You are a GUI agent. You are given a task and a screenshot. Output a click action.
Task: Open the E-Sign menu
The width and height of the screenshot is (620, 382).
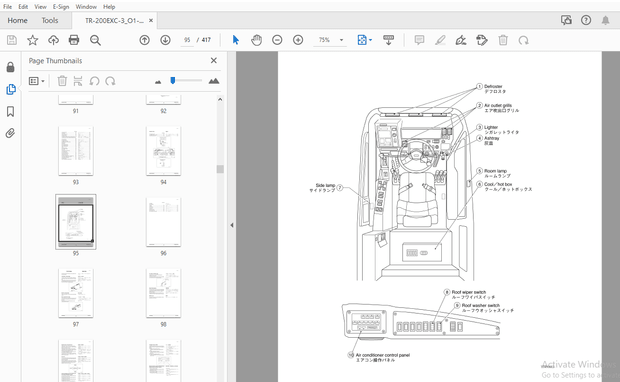[x=61, y=7]
